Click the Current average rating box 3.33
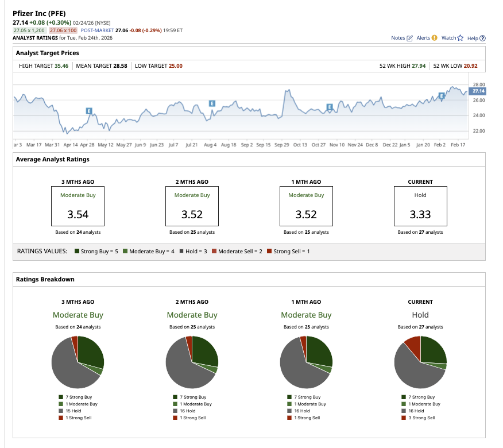Screen dimensions: 503x448 pos(420,206)
